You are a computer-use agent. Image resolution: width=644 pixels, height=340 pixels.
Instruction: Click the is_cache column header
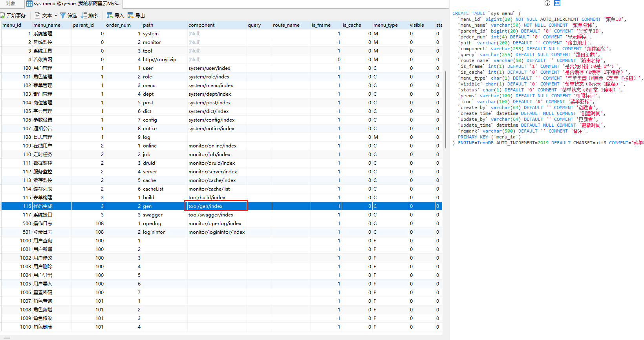(x=357, y=25)
